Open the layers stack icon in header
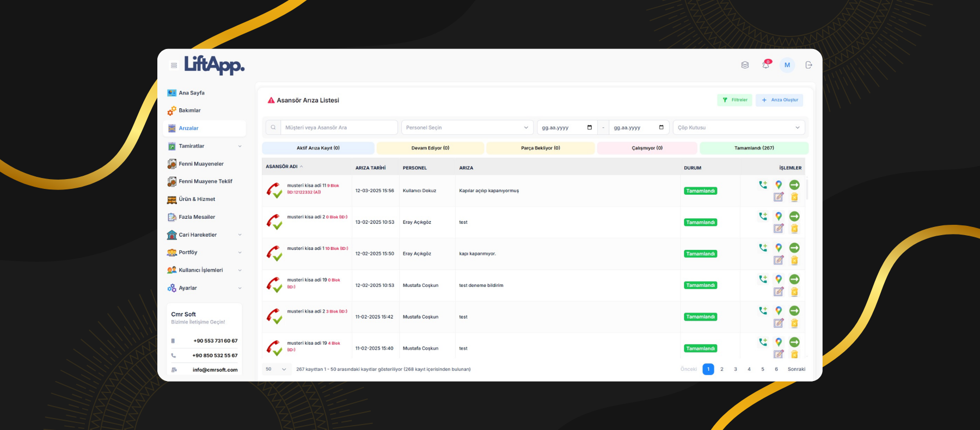 click(745, 65)
